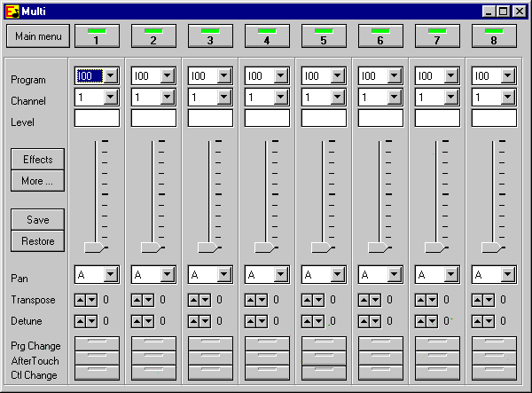Open the More ... options

point(38,181)
